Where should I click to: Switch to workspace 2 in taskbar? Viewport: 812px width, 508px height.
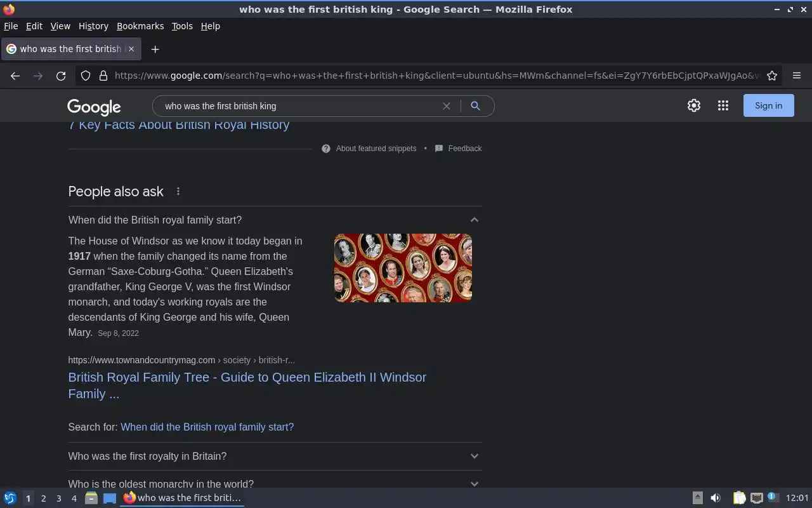coord(43,498)
